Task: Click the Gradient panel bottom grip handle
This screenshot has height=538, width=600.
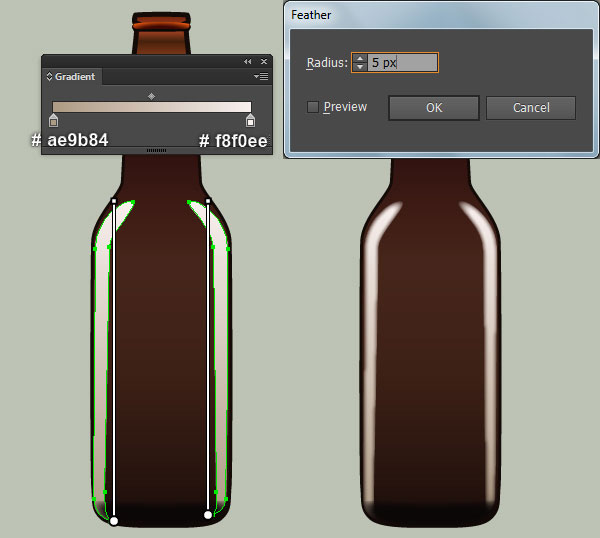Action: (x=157, y=150)
